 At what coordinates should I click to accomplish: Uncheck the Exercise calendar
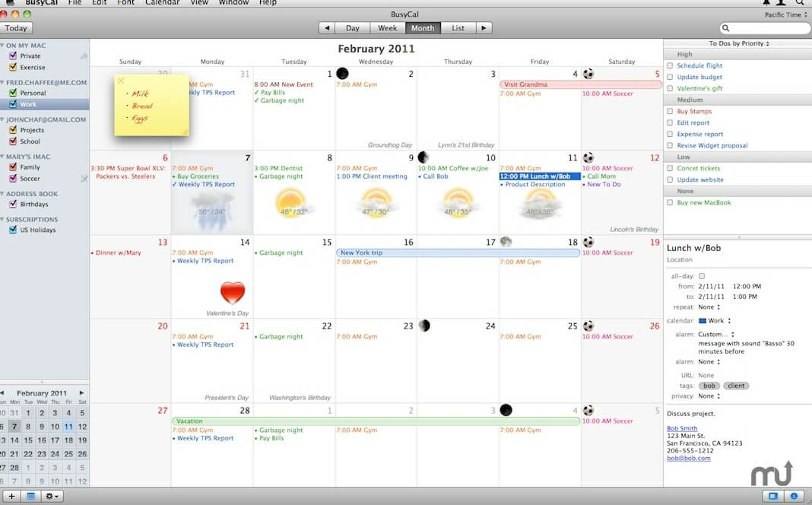click(13, 67)
